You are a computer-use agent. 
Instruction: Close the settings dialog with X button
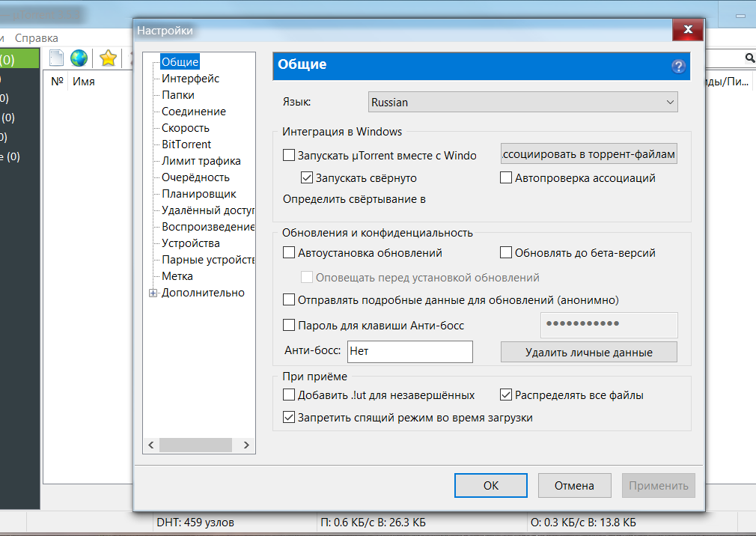tap(688, 30)
